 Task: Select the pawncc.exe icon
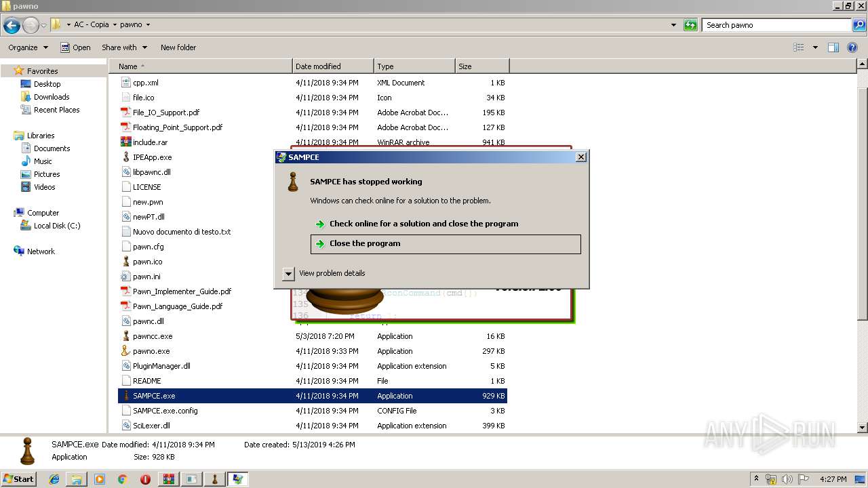[125, 336]
